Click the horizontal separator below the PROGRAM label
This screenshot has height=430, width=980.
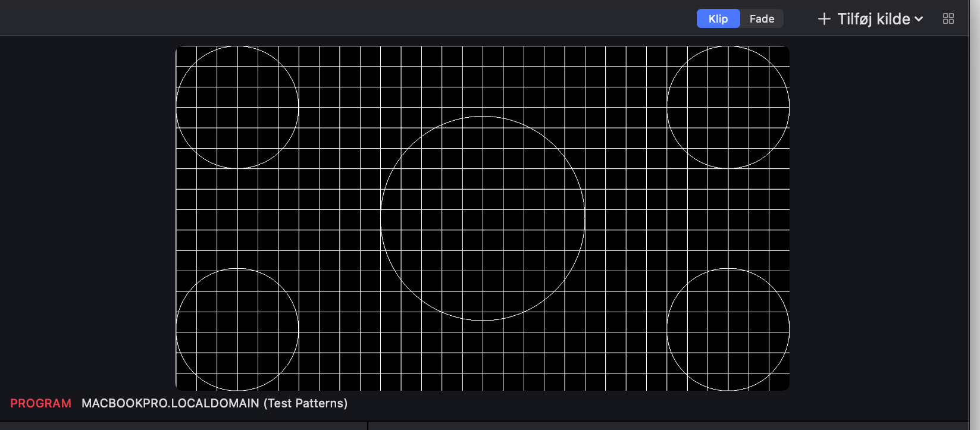[x=484, y=421]
